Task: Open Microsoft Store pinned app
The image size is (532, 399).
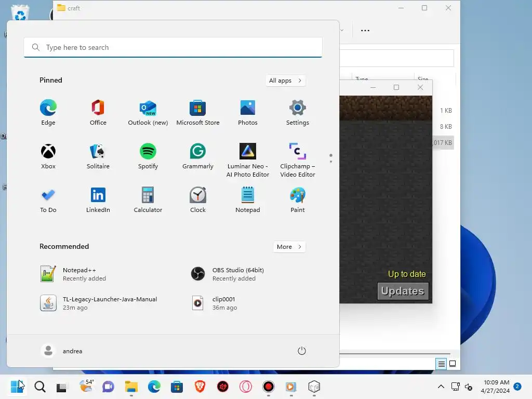Action: 198,113
